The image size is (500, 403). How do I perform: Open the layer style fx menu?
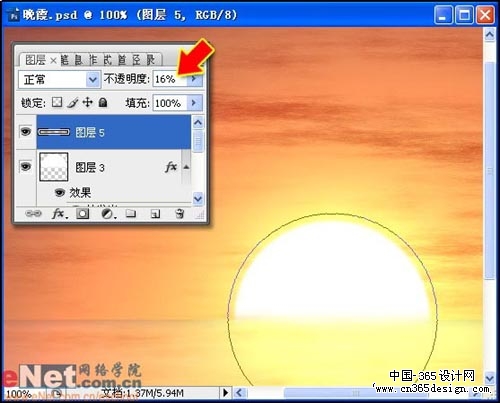[59, 213]
